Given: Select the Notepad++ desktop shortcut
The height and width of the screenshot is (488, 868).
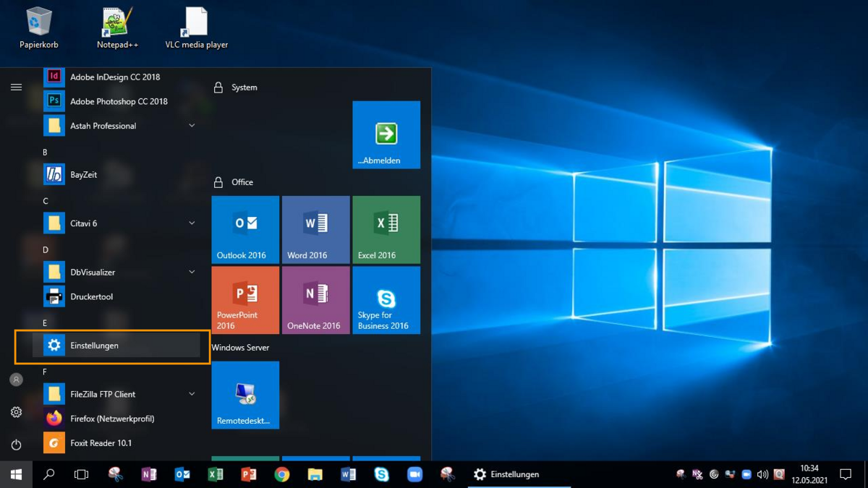Looking at the screenshot, I should [x=117, y=28].
